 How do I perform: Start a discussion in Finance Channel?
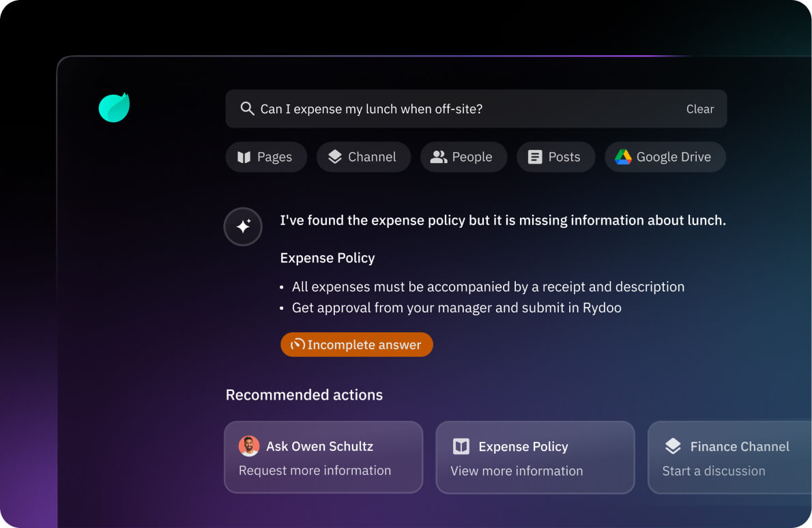coord(714,471)
